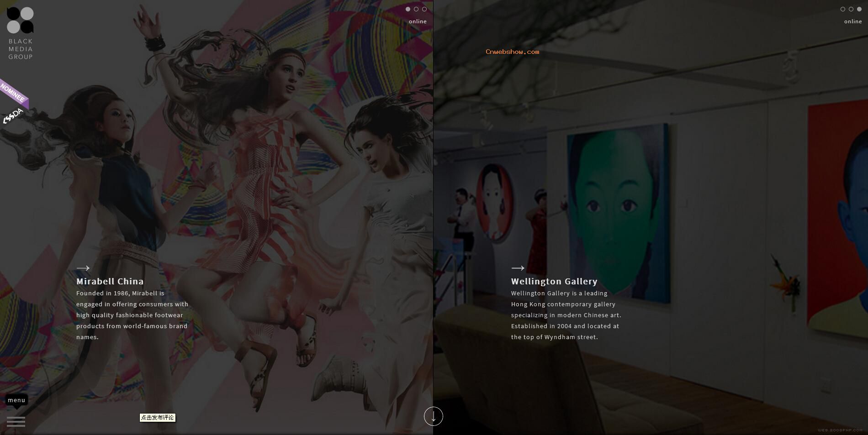Select second slide dot on Mirabell panel

tap(416, 9)
